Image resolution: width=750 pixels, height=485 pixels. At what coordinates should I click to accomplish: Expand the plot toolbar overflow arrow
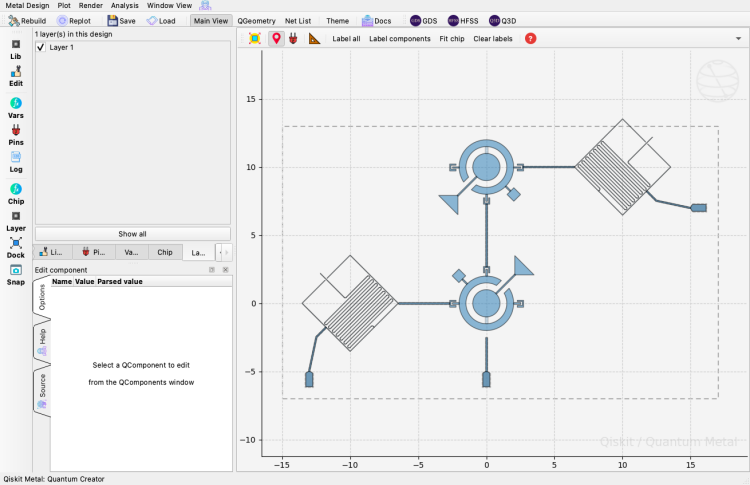[738, 39]
